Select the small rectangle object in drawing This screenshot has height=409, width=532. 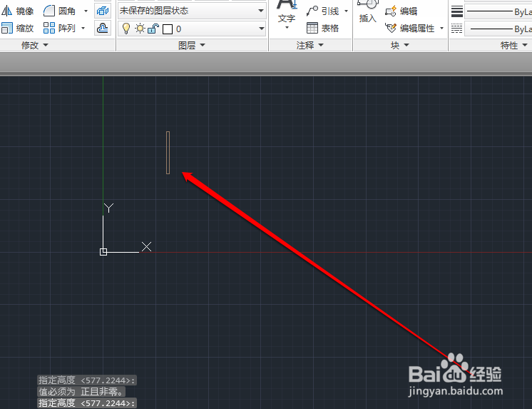pyautogui.click(x=168, y=153)
